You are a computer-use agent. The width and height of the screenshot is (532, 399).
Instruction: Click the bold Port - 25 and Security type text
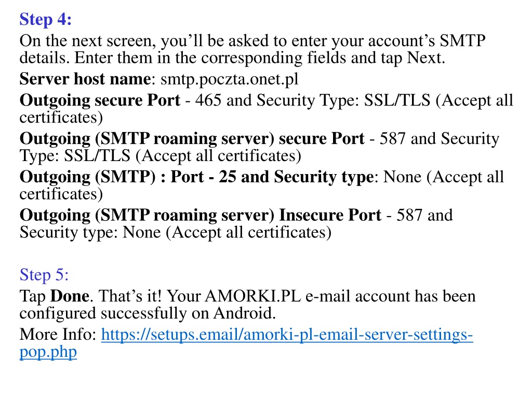point(272,177)
